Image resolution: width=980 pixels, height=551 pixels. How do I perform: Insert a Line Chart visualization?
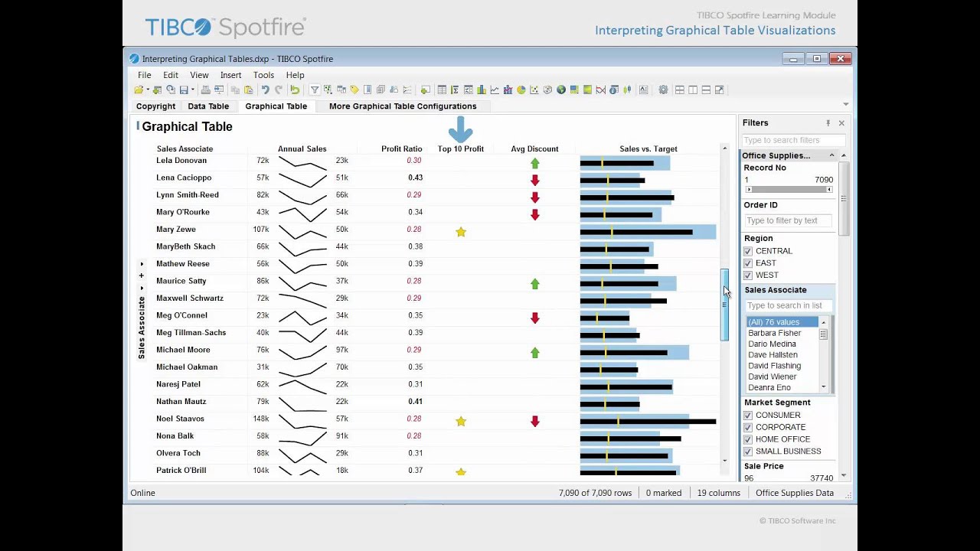tap(495, 90)
